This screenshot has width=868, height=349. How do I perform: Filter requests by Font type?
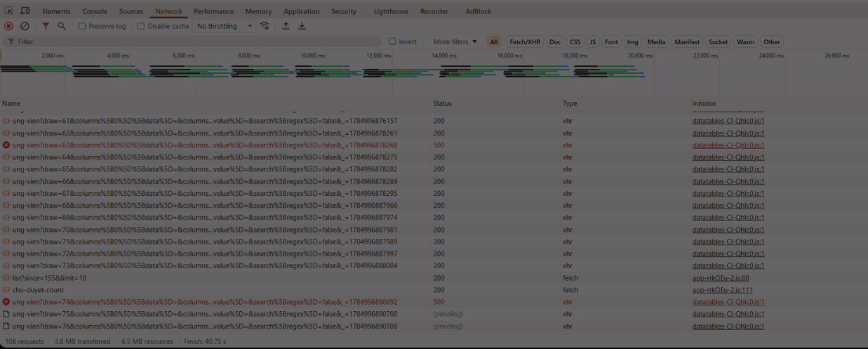pos(612,42)
